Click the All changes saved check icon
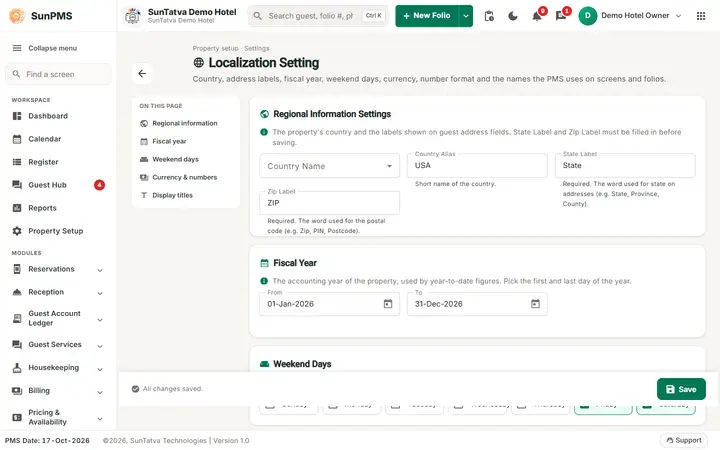Viewport: 720px width, 450px height. 135,389
